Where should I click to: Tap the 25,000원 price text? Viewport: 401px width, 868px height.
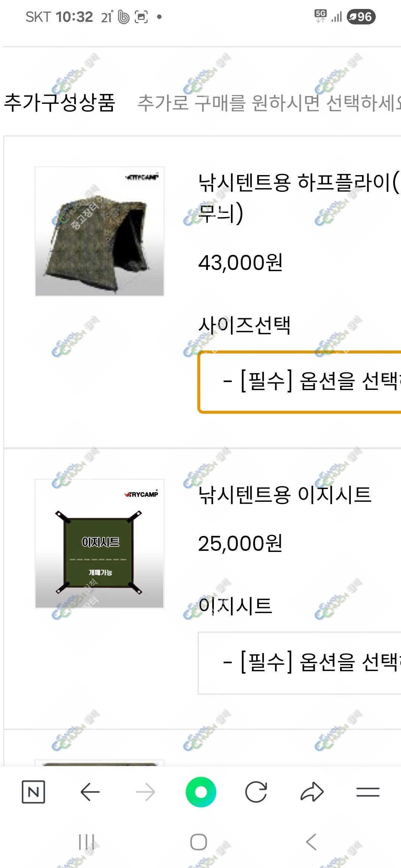(240, 543)
